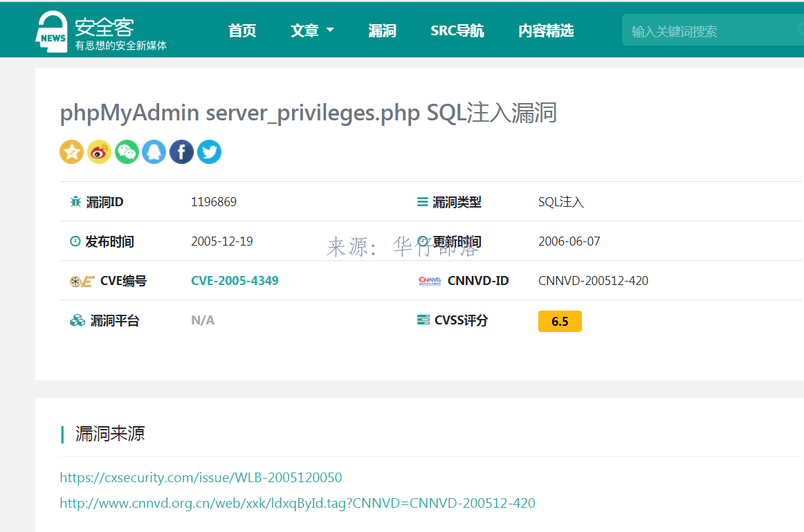Expand the 文章 dropdown arrow

330,30
